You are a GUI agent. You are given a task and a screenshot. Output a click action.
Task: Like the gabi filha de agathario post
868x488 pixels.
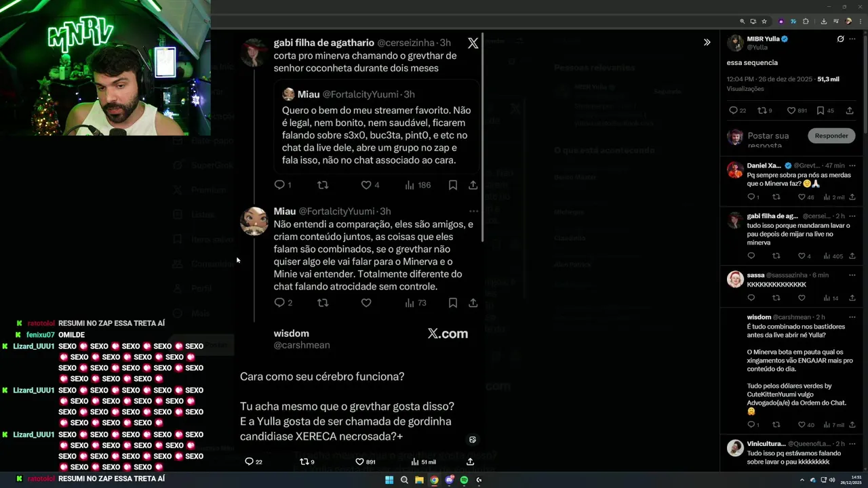(x=366, y=185)
